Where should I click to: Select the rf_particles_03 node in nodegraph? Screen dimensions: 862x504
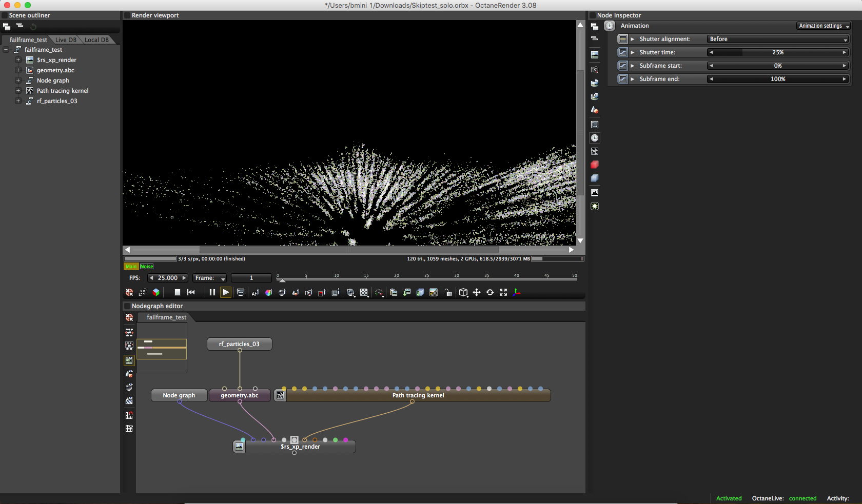240,344
